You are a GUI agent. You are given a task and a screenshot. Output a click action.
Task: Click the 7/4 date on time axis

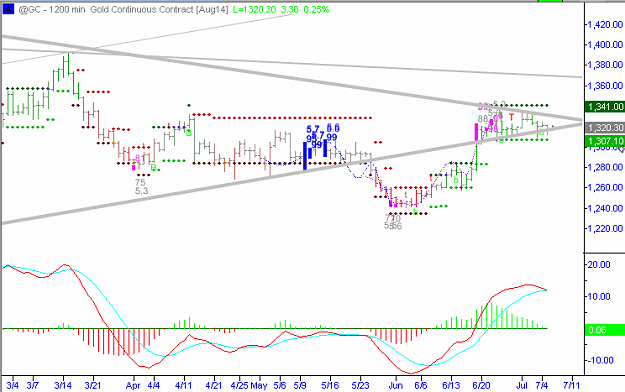(542, 386)
